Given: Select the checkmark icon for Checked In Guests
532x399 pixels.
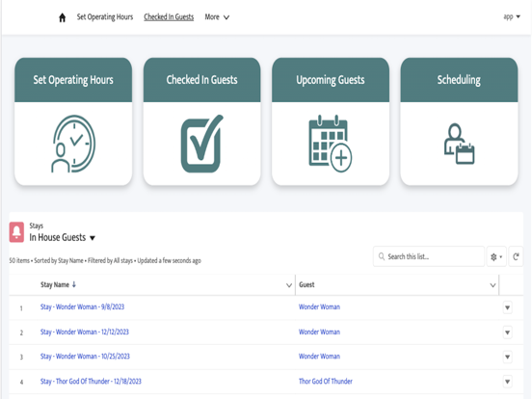Looking at the screenshot, I should 202,144.
